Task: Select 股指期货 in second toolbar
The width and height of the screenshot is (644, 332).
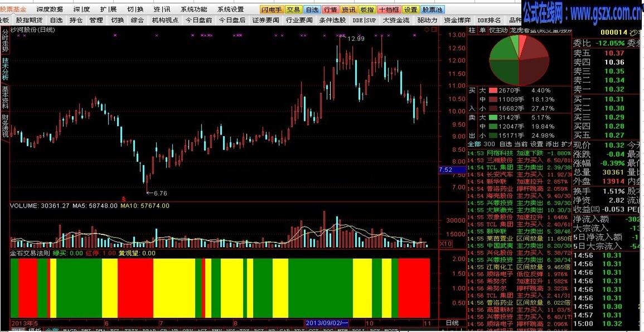Action: coord(29,20)
